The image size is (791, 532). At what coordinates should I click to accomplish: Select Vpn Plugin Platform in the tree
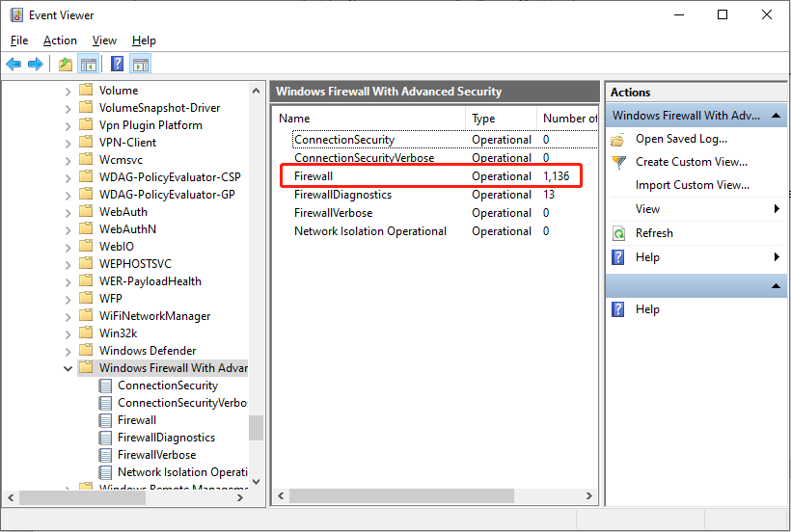pyautogui.click(x=150, y=125)
